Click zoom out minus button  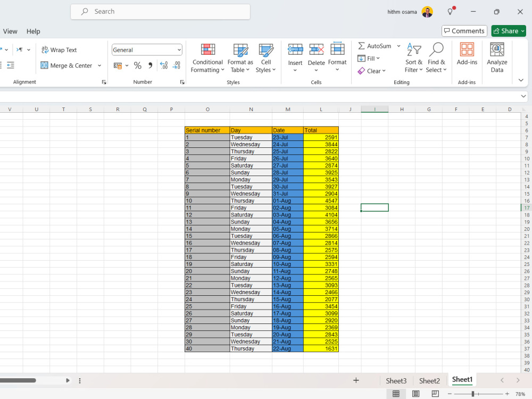[x=450, y=394]
